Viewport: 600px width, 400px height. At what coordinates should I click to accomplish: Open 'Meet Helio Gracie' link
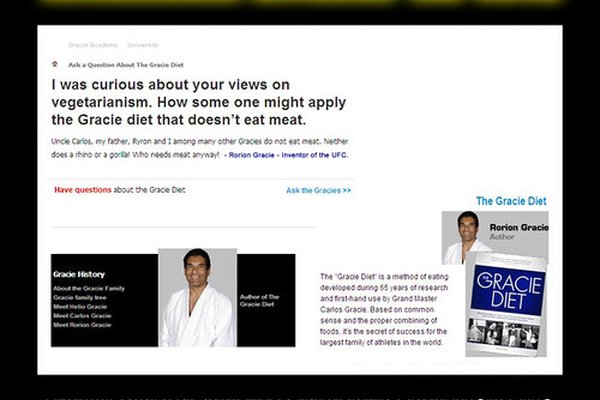[x=80, y=307]
